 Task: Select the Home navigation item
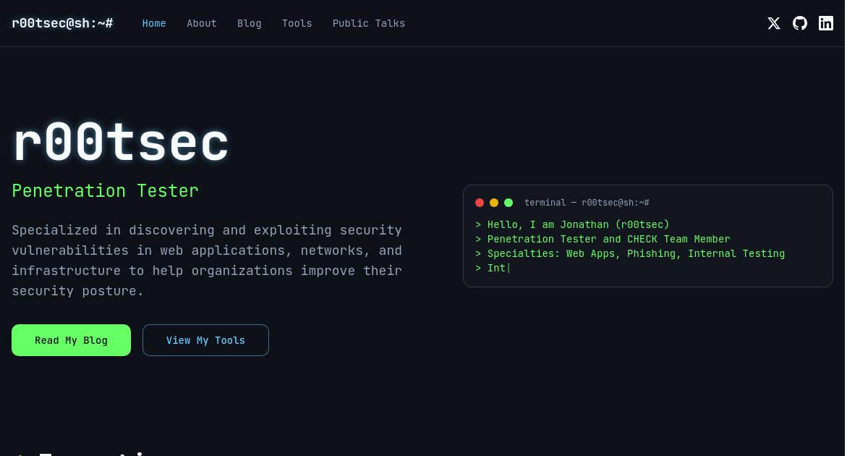[154, 23]
